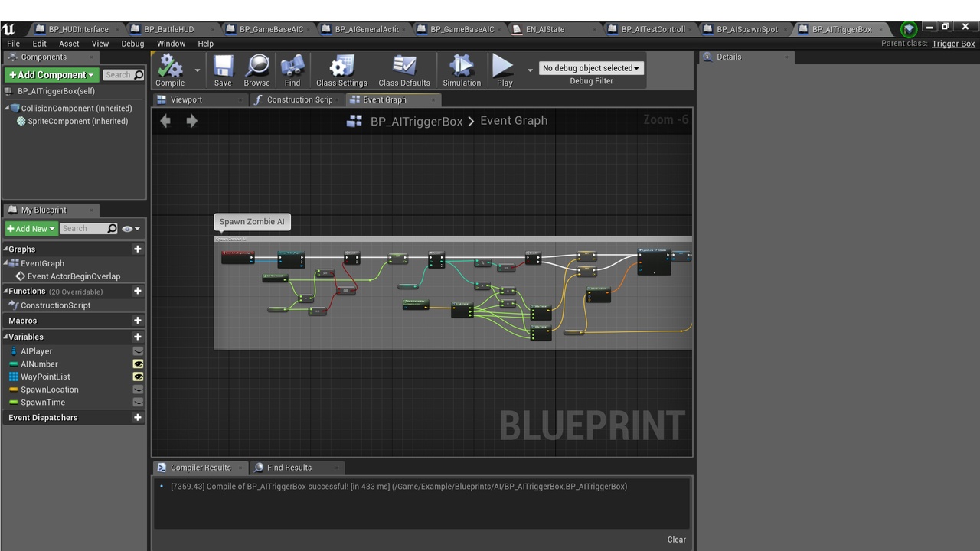
Task: Save the blueprint with Save icon
Action: 223,70
